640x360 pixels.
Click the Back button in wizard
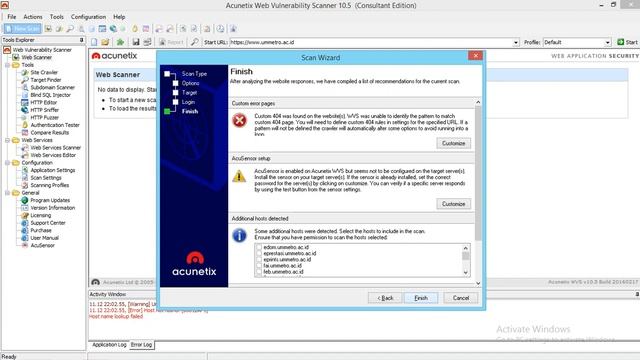pyautogui.click(x=385, y=298)
